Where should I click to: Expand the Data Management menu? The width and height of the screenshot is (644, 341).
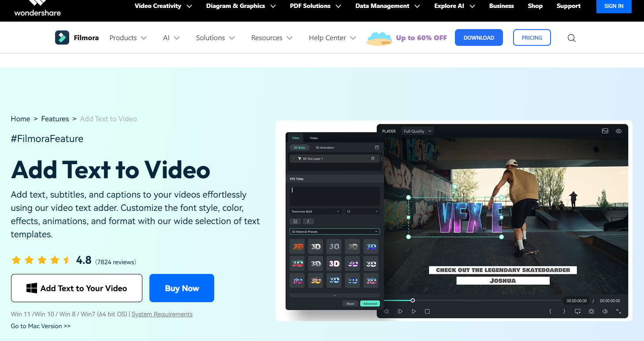pos(388,6)
